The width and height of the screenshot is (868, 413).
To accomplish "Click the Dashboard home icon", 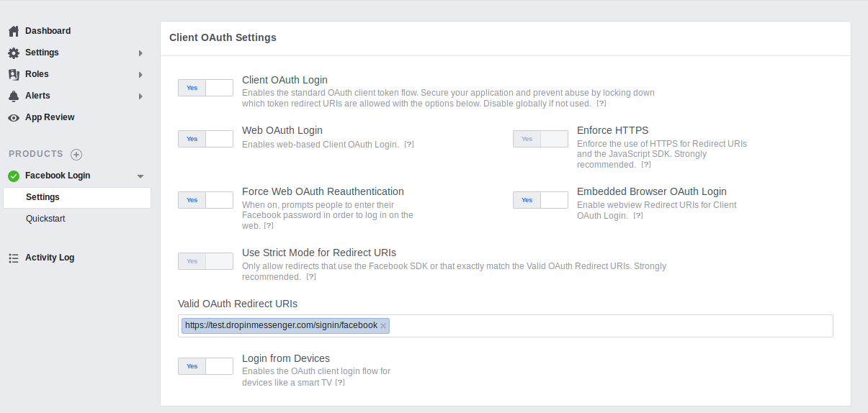I will [x=14, y=31].
